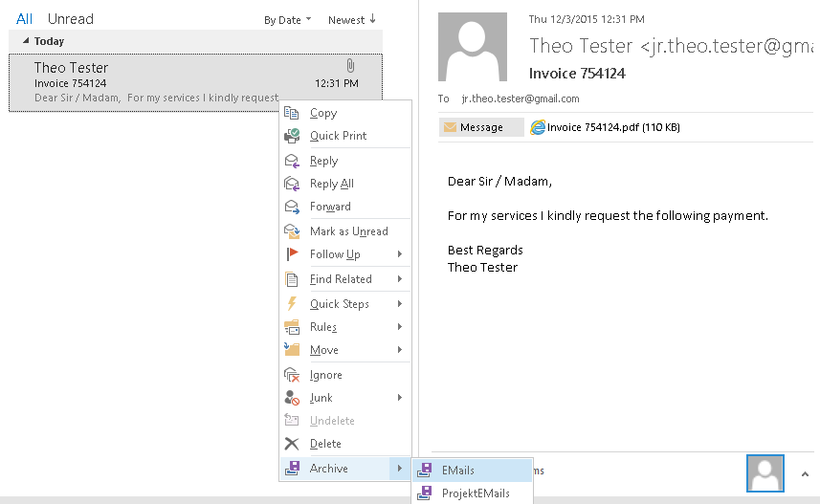Screen dimensions: 820x504
Task: Expand the people pane arrow
Action: (x=805, y=474)
